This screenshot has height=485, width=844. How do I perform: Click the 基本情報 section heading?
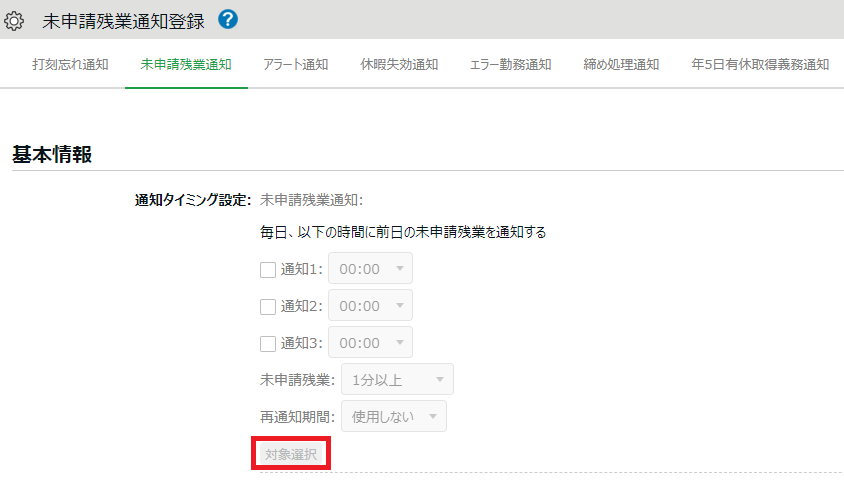click(x=52, y=154)
